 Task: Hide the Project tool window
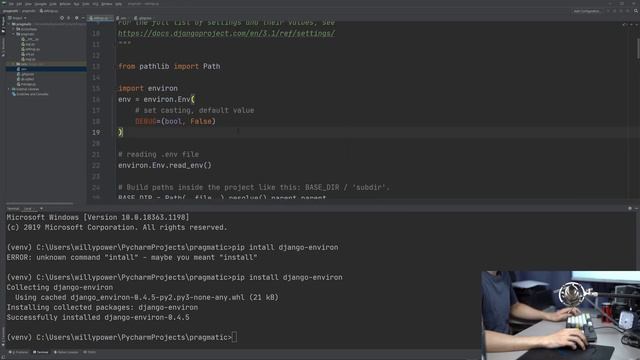pyautogui.click(x=83, y=18)
